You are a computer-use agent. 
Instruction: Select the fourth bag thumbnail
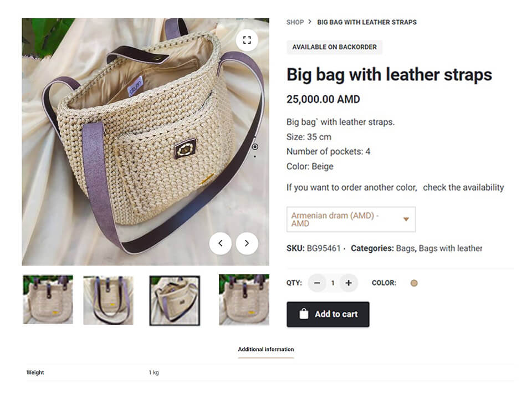[244, 300]
